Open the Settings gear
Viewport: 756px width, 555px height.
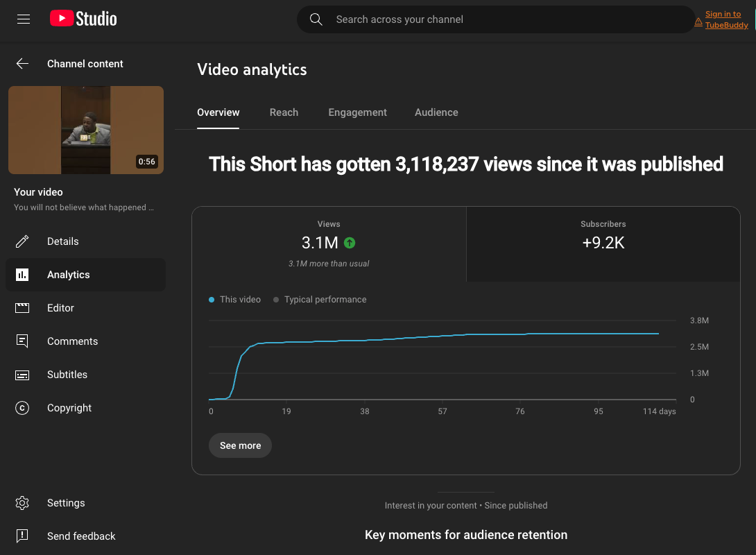pyautogui.click(x=22, y=503)
